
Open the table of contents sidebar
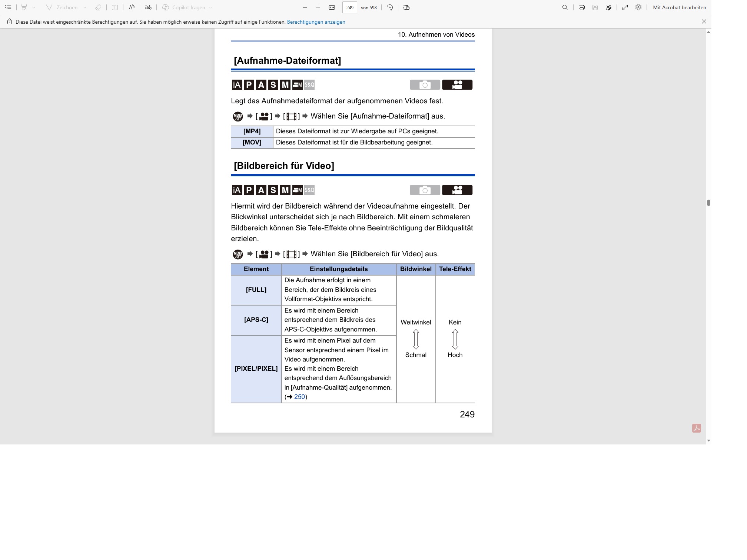coord(8,7)
